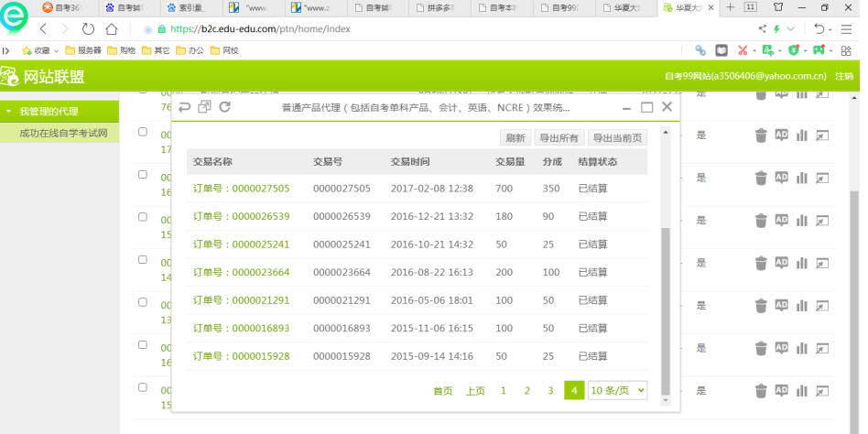Screen dimensions: 868x434
Task: Open the 收藏 favorites dropdown arrow
Action: pyautogui.click(x=57, y=51)
